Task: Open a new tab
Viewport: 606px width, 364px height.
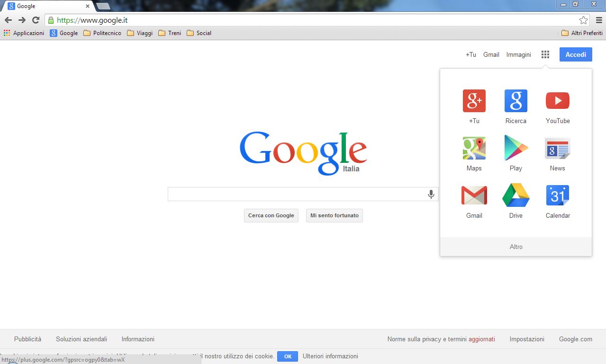Action: point(103,6)
